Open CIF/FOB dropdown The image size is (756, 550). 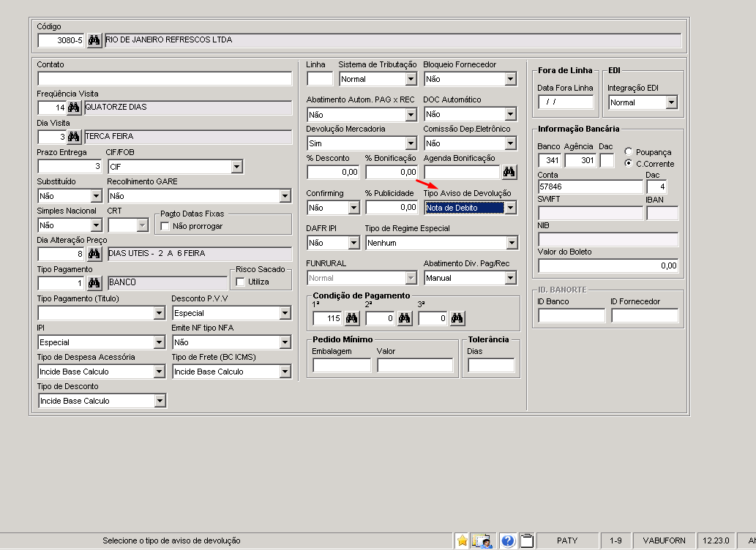pos(236,167)
